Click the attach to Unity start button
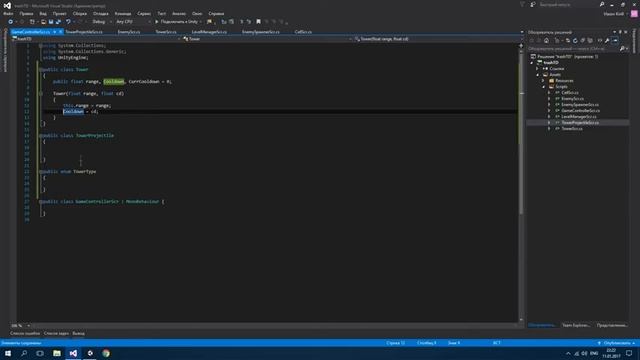640x360 pixels. (177, 22)
